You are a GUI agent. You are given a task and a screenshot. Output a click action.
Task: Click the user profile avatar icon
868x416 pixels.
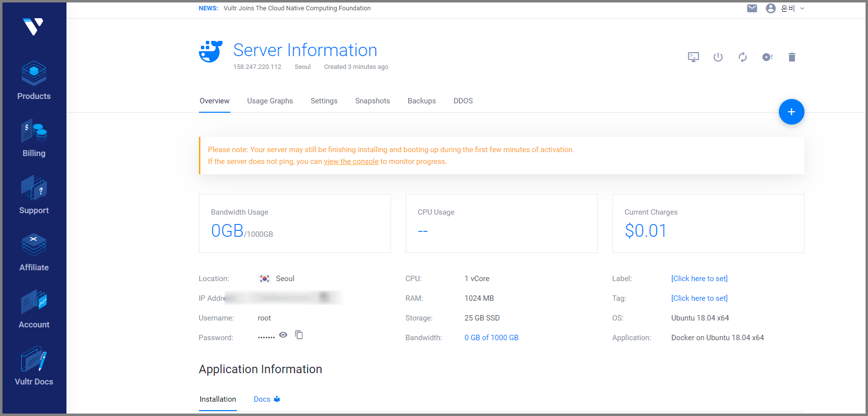771,8
